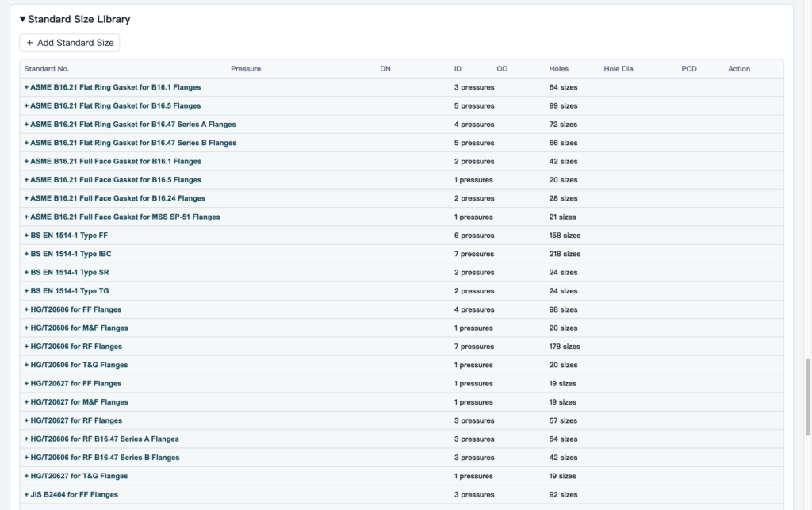Expand HG/T20627 for T&G Flanges row
This screenshot has height=510, width=812.
[x=76, y=476]
